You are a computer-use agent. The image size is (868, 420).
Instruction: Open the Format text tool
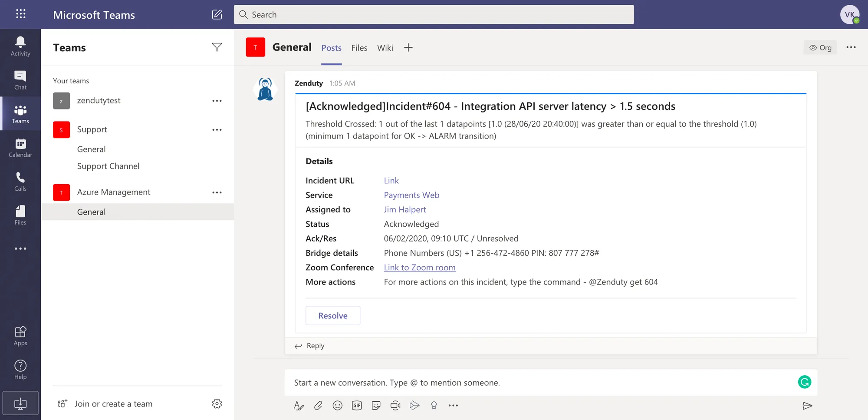click(299, 405)
